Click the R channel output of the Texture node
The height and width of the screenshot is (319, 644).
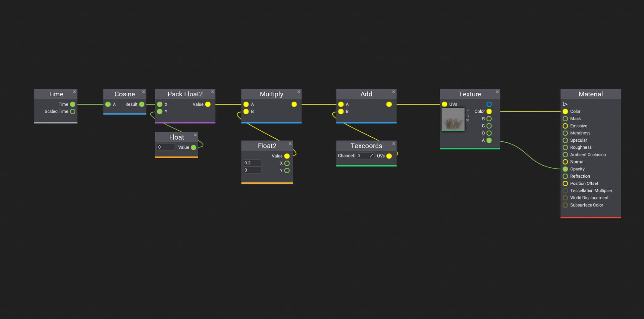(x=489, y=119)
